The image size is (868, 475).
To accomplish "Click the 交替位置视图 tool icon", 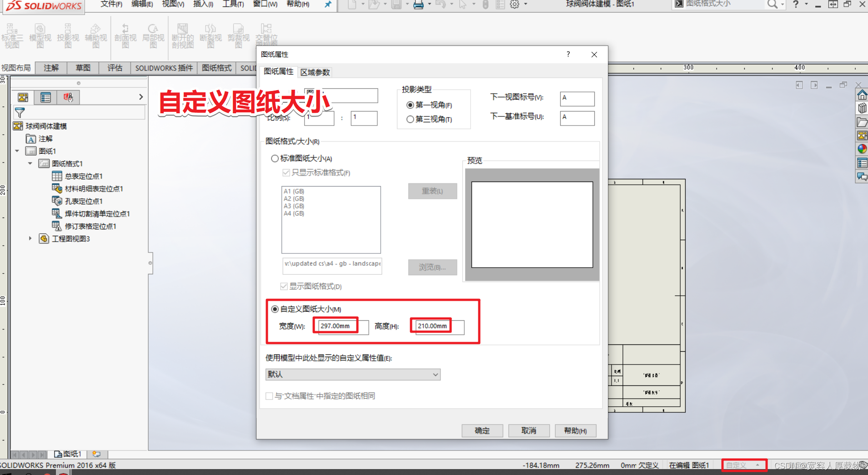I will 266,34.
